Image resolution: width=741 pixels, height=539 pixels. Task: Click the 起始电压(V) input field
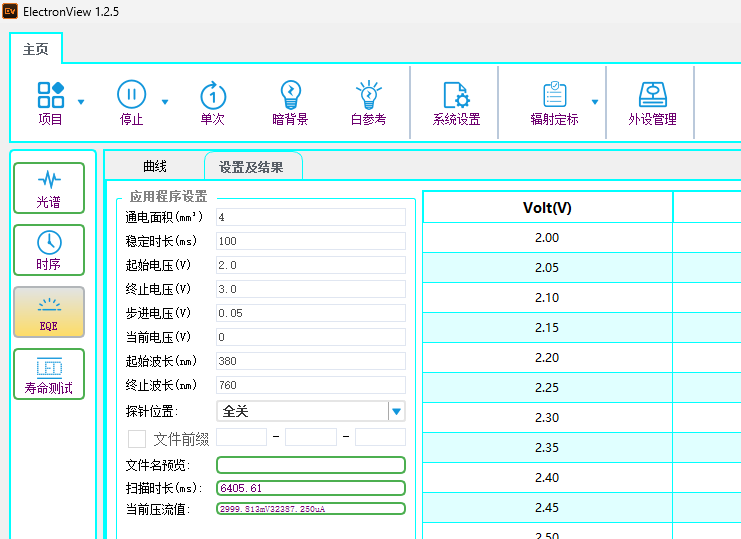(311, 265)
